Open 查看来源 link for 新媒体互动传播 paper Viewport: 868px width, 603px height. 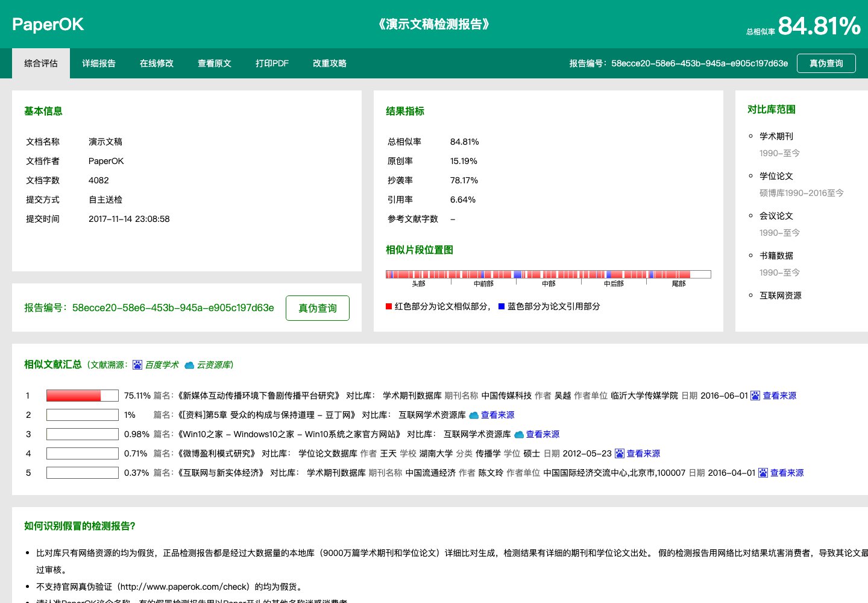pyautogui.click(x=780, y=396)
